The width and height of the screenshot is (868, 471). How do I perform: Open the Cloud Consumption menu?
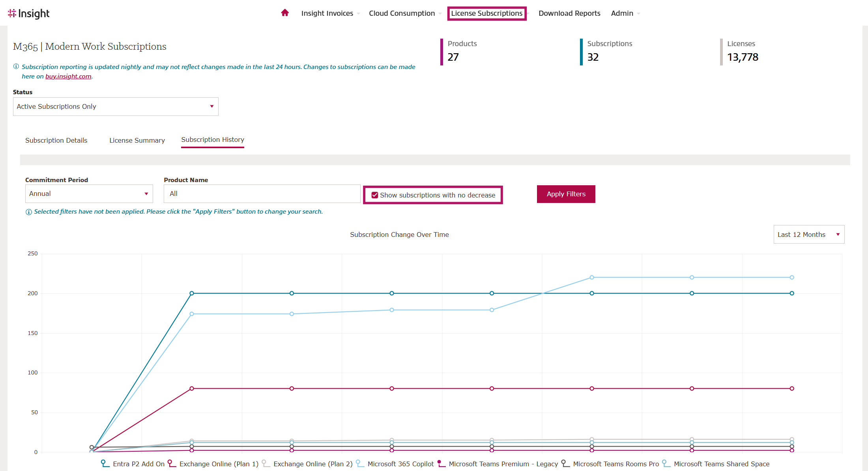(402, 13)
